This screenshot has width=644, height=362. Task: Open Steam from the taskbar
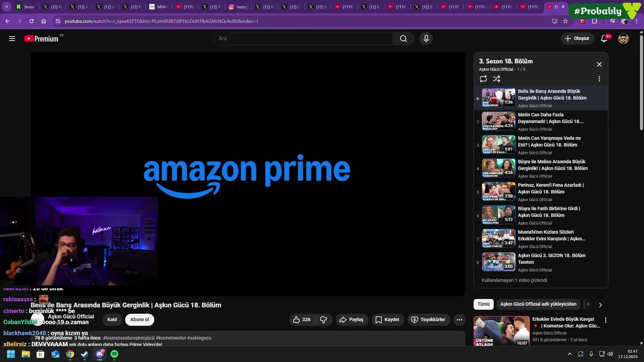85,354
